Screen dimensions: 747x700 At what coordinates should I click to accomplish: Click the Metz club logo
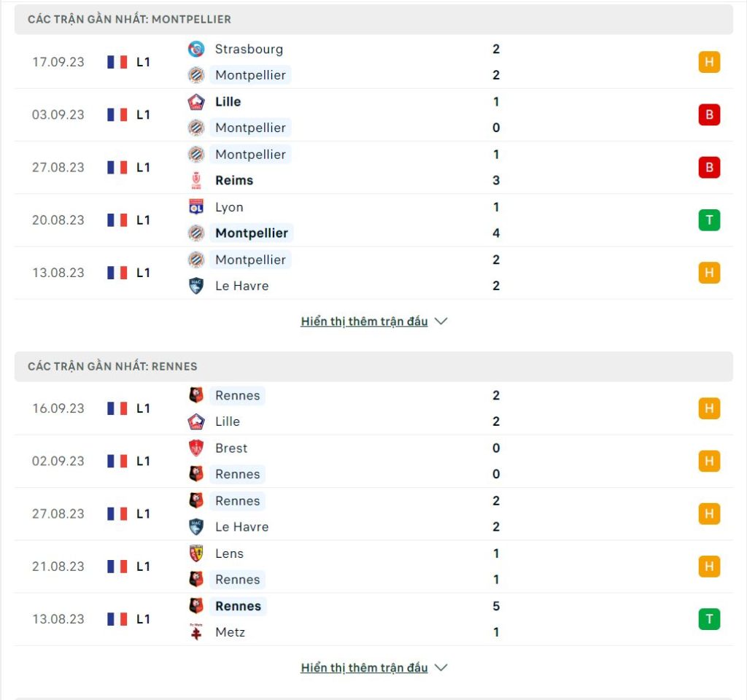(x=196, y=632)
